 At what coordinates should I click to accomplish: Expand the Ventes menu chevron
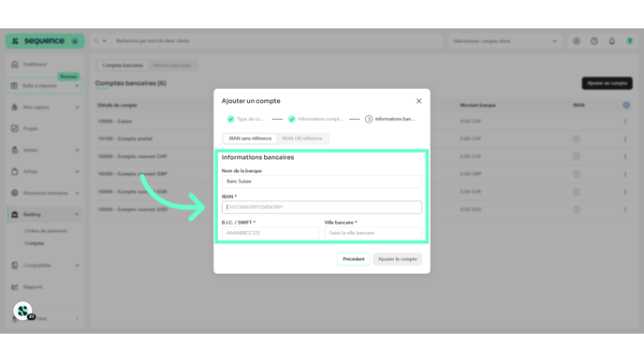coord(77,151)
